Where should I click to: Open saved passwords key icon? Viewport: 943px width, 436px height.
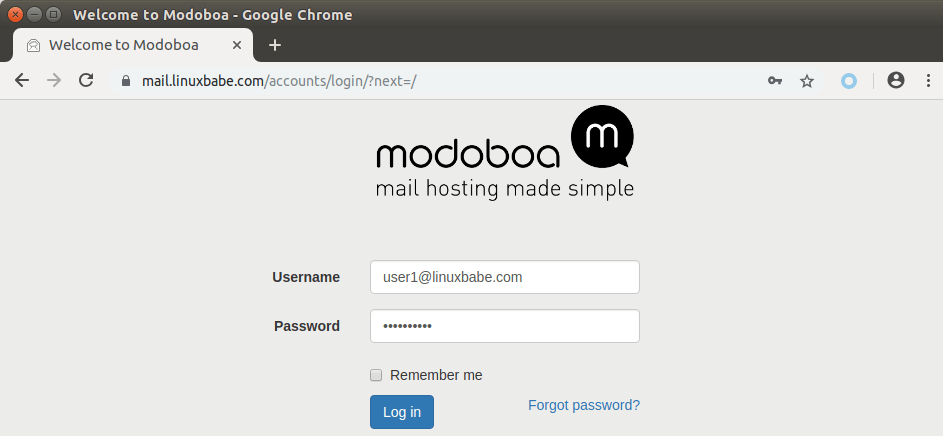[x=775, y=81]
